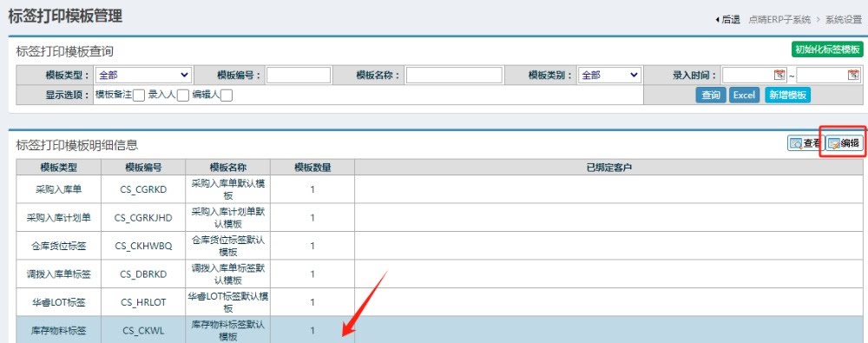Select the 库存物料标签 row
The width and height of the screenshot is (868, 343).
point(439,330)
